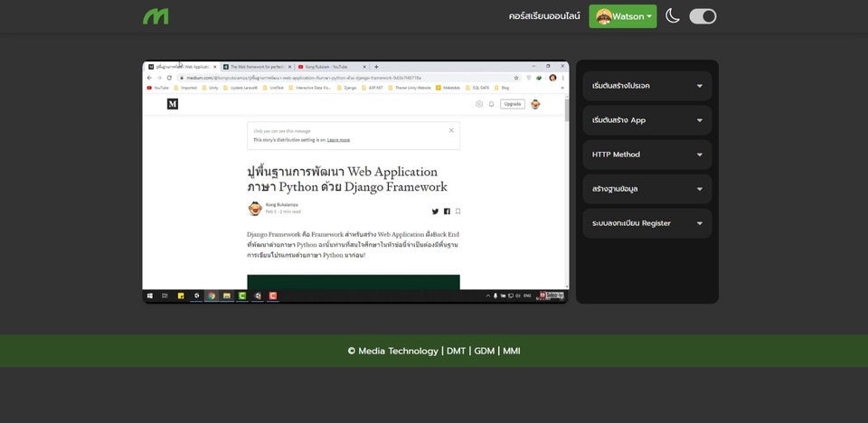The height and width of the screenshot is (423, 868).
Task: Open File Explorer from the taskbar
Action: click(226, 296)
